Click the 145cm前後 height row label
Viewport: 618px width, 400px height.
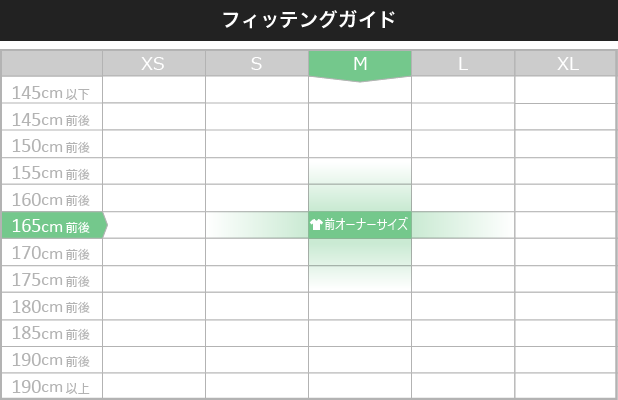(52, 117)
